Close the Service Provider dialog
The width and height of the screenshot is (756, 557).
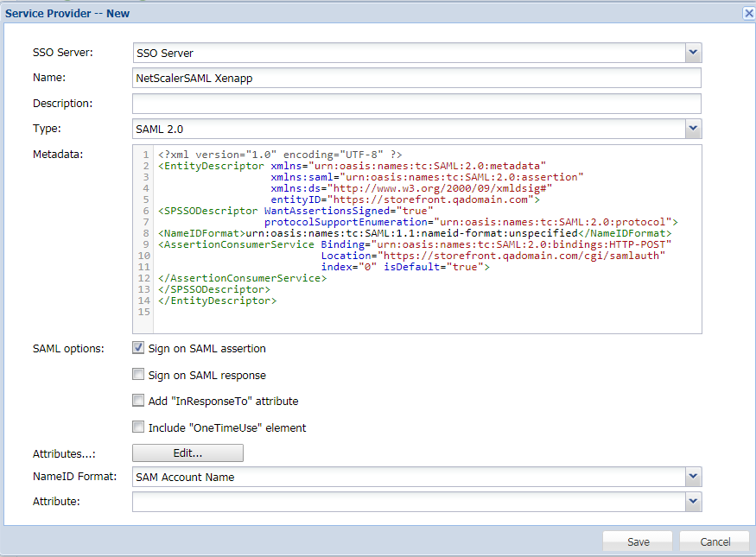pos(748,13)
